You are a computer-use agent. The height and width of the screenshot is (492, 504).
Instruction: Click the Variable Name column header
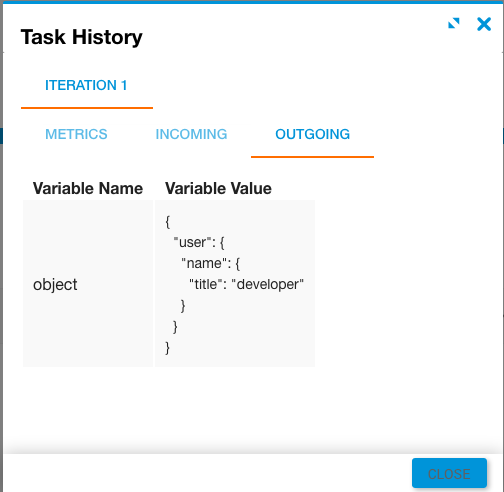[88, 188]
